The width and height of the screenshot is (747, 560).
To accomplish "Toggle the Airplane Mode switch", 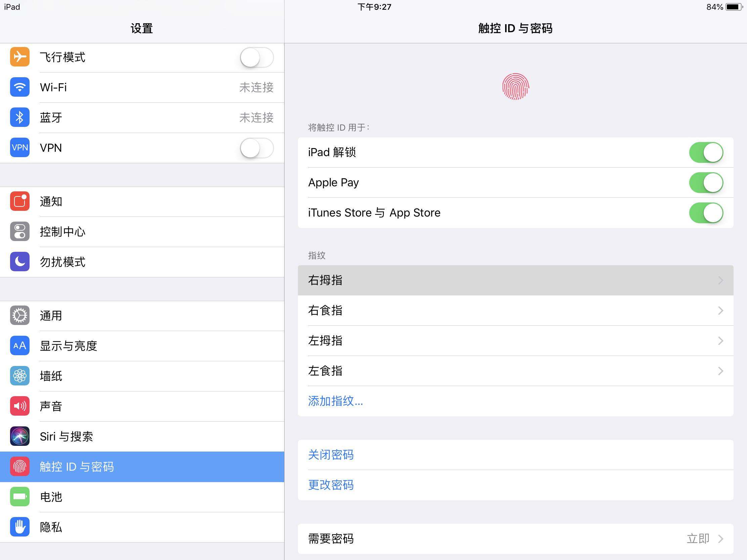I will (x=256, y=57).
